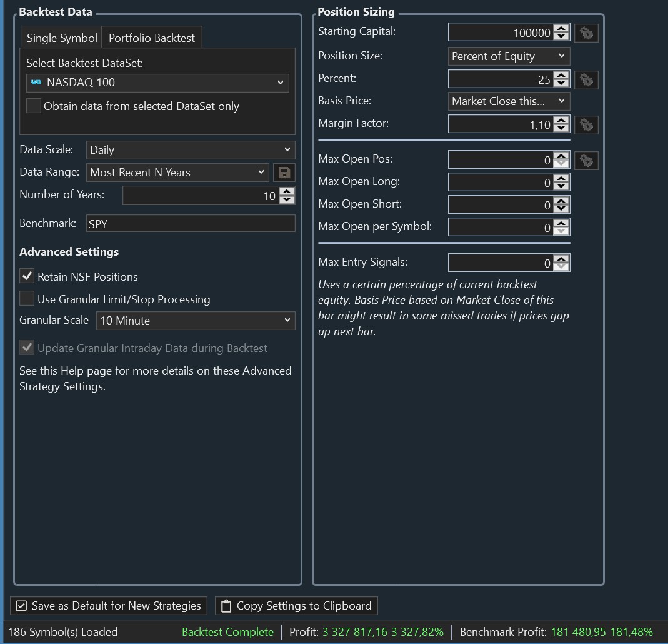Open the Granular Scale 10 Minute dropdown
The height and width of the screenshot is (644, 668).
point(196,321)
